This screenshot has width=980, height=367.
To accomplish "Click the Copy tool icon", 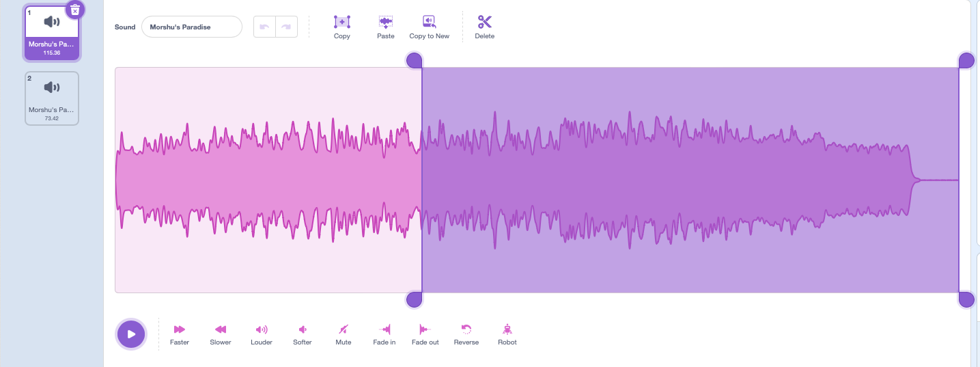I will [342, 22].
